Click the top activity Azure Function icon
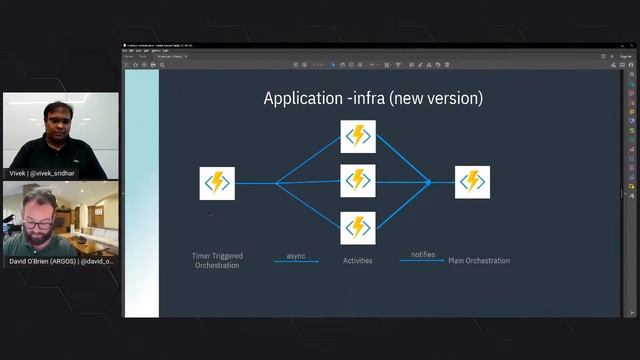Image resolution: width=640 pixels, height=360 pixels. (x=358, y=136)
